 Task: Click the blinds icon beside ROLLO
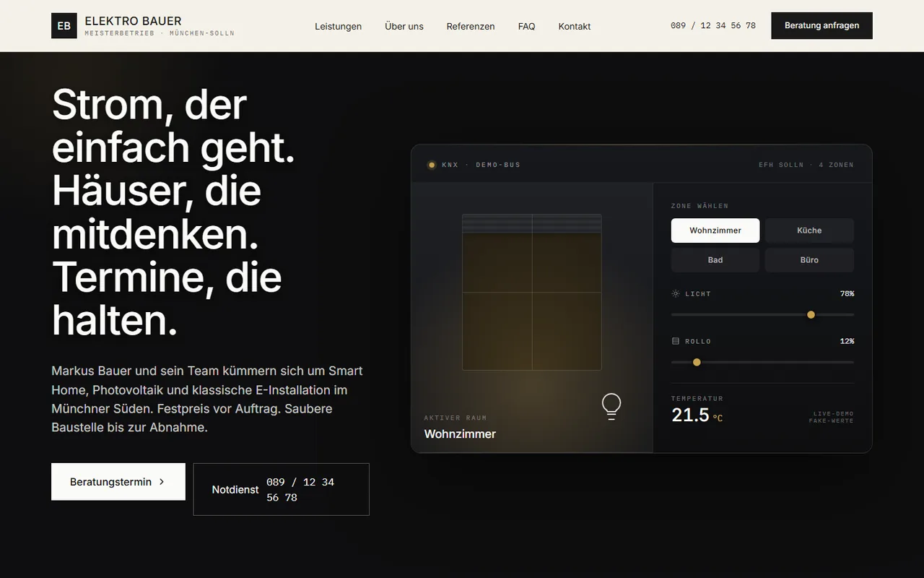click(676, 341)
